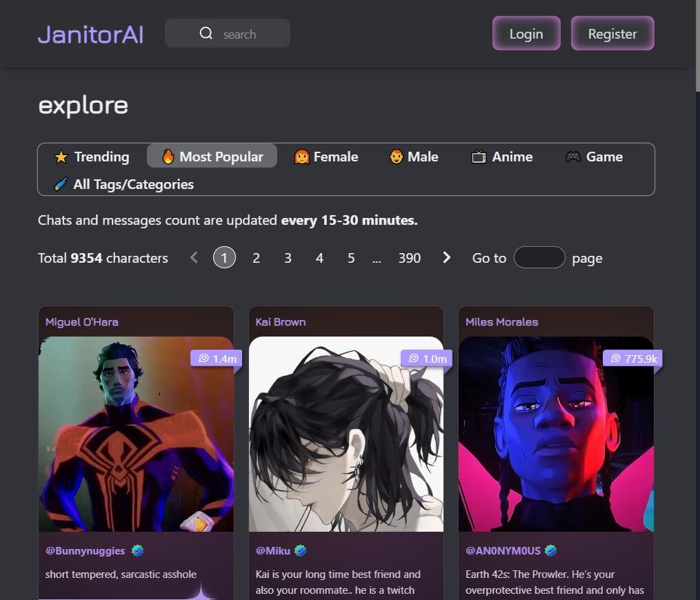Focus the search input field
This screenshot has height=600, width=700.
pyautogui.click(x=227, y=33)
